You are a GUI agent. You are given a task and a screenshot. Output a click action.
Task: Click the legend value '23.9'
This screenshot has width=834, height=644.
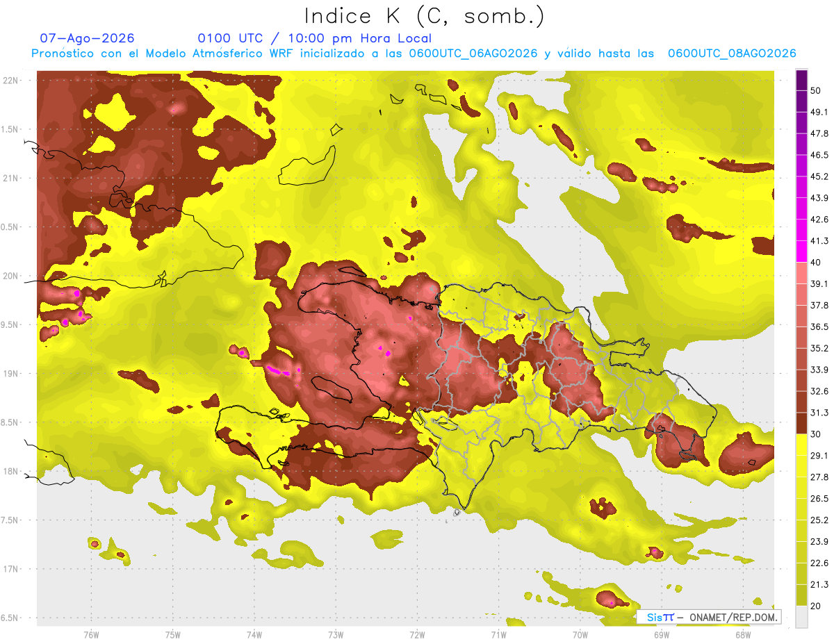pyautogui.click(x=819, y=542)
